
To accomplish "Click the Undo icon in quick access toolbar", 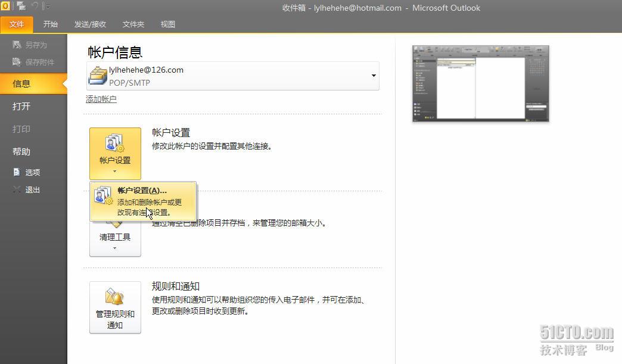I will 35,6.
